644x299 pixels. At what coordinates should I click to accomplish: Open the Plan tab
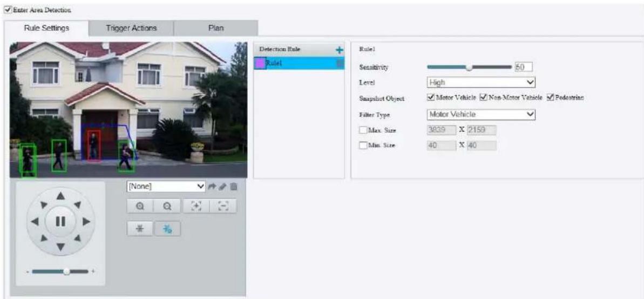[x=215, y=28]
